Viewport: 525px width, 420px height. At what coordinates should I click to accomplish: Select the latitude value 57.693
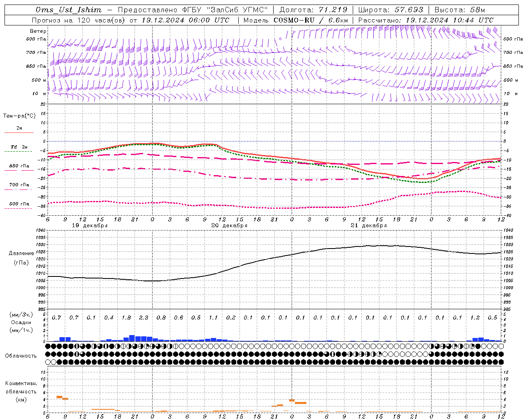409,10
